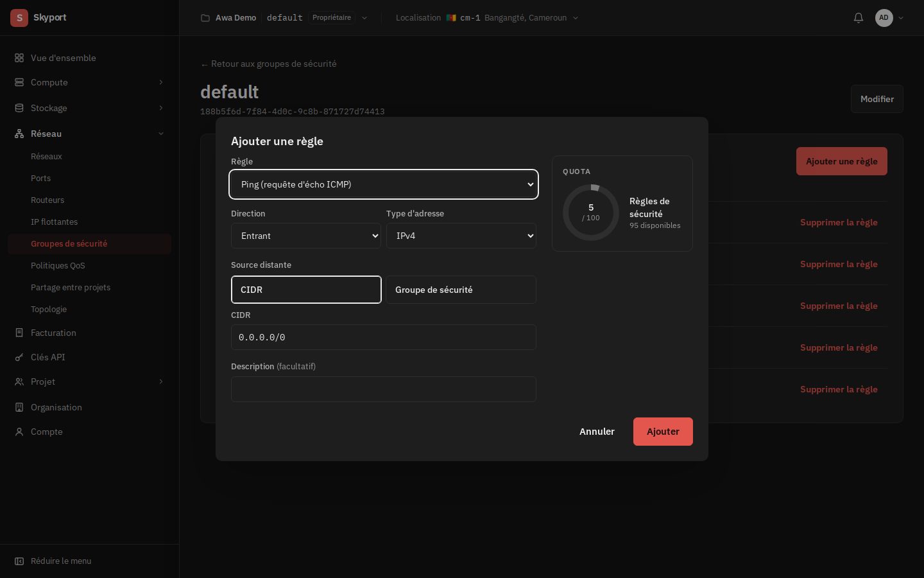Click the Organisation building icon
This screenshot has width=924, height=578.
coord(19,407)
